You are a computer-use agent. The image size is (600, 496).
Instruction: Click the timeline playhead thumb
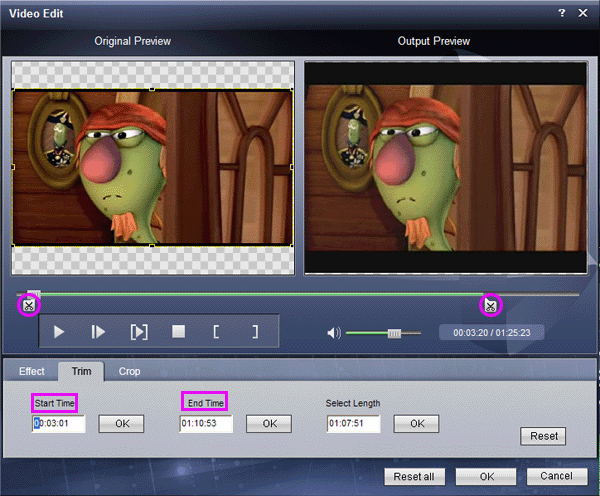coord(34,294)
